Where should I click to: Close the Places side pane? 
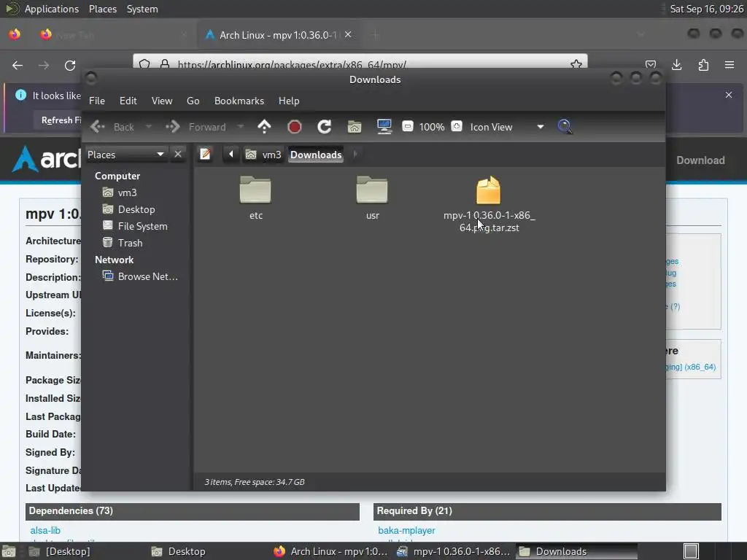[178, 155]
